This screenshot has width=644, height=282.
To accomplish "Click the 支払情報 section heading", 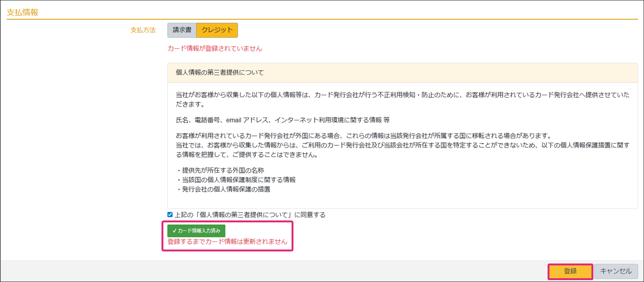I will click(23, 12).
